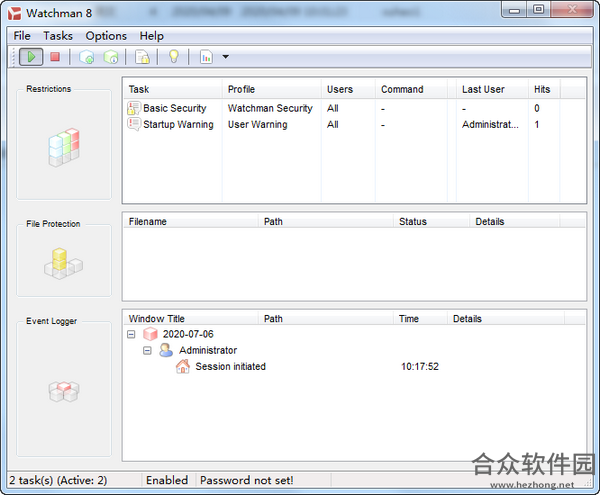The height and width of the screenshot is (495, 600).
Task: Click the Details column header in File Protection
Action: (515, 221)
